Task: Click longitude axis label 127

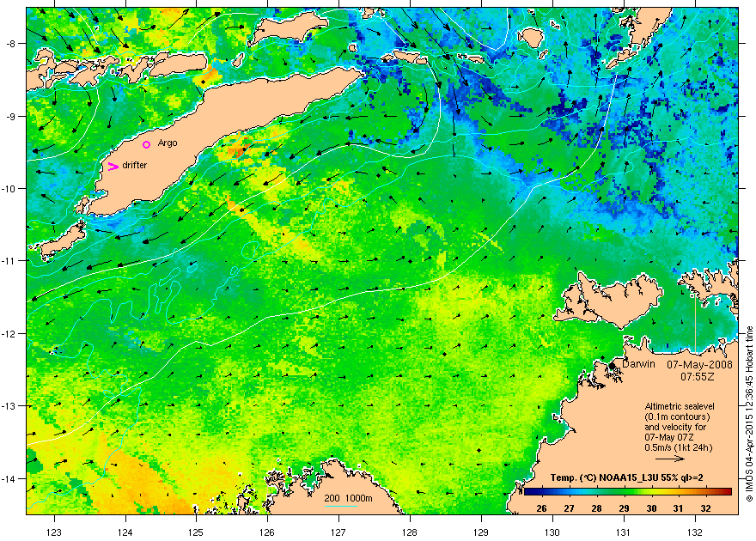Action: point(338,532)
